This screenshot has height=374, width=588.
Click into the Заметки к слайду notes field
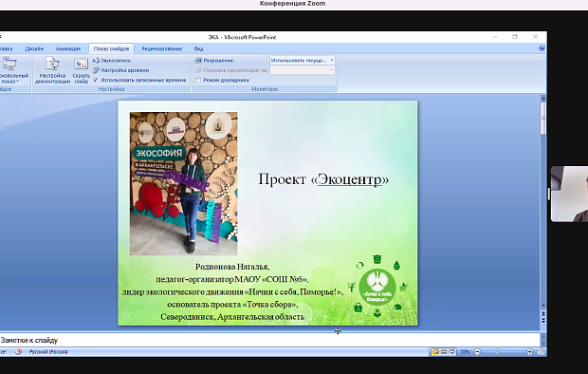click(269, 340)
